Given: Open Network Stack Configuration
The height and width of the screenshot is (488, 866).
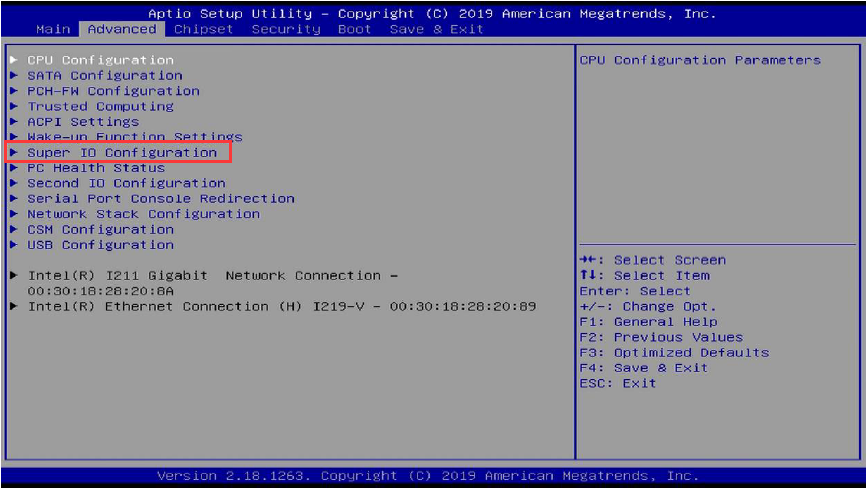Looking at the screenshot, I should tap(143, 214).
